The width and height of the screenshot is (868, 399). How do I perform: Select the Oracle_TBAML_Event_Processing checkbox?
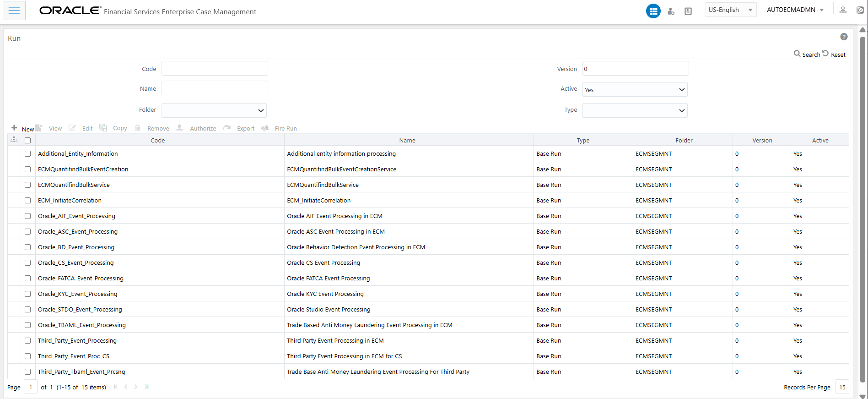pos(28,325)
